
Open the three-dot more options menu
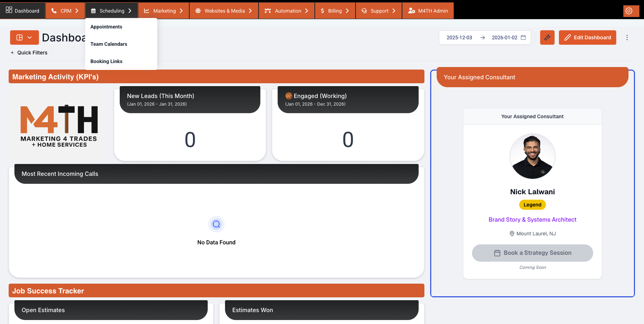tap(627, 37)
